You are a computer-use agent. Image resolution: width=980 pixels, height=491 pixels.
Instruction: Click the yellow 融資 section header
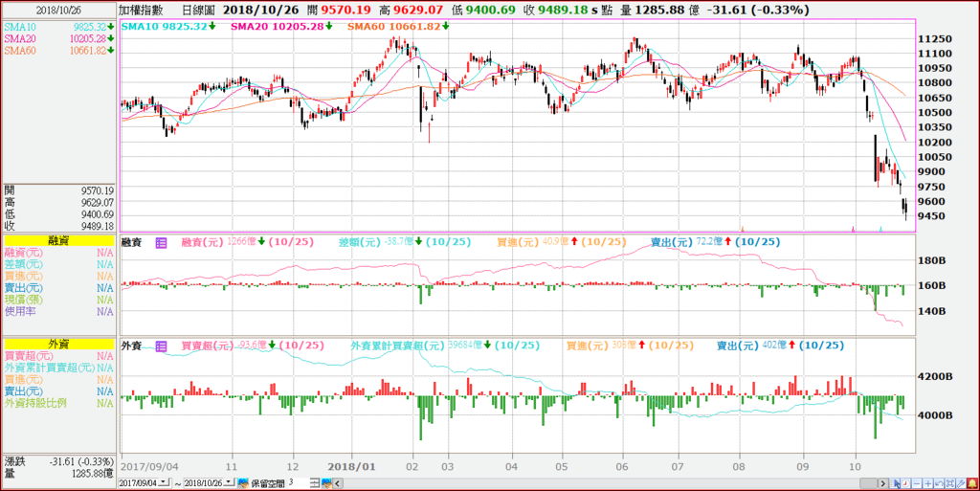coord(58,240)
